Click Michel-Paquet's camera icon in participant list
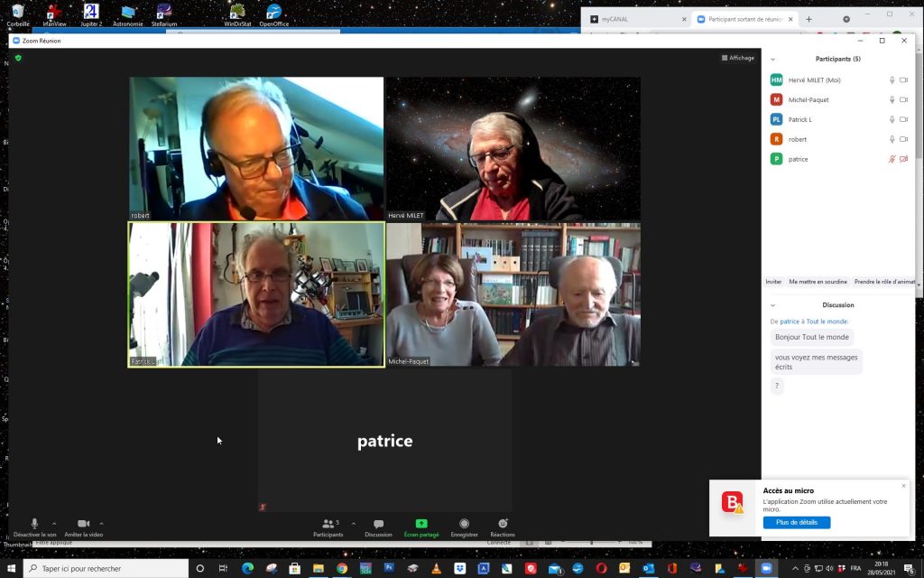This screenshot has width=924, height=578. coord(904,99)
